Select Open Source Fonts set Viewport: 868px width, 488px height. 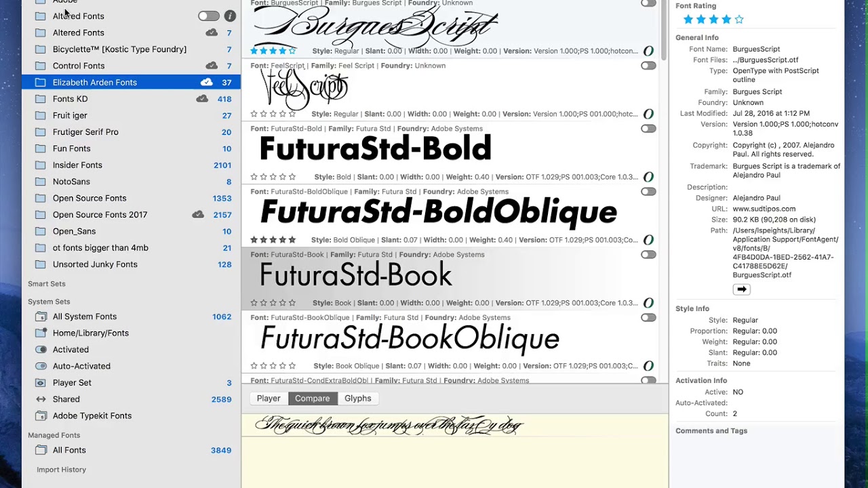tap(131, 198)
